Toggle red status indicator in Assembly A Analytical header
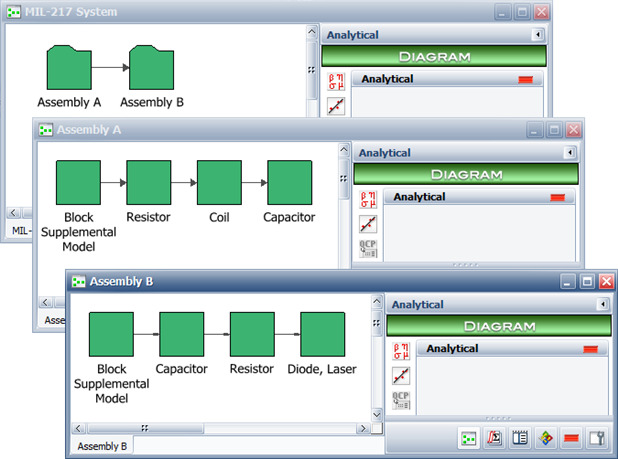This screenshot has width=618, height=459. click(x=557, y=198)
